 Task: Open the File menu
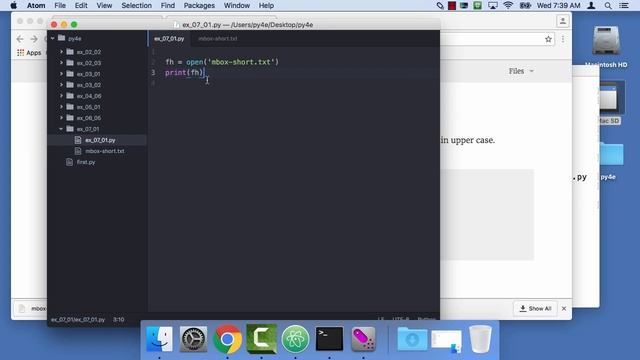pyautogui.click(x=60, y=5)
